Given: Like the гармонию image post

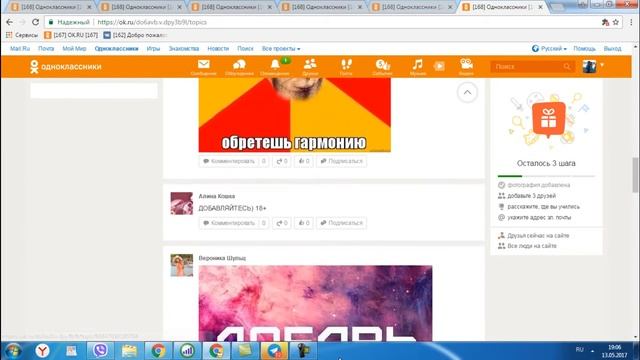Looking at the screenshot, I should pos(304,161).
